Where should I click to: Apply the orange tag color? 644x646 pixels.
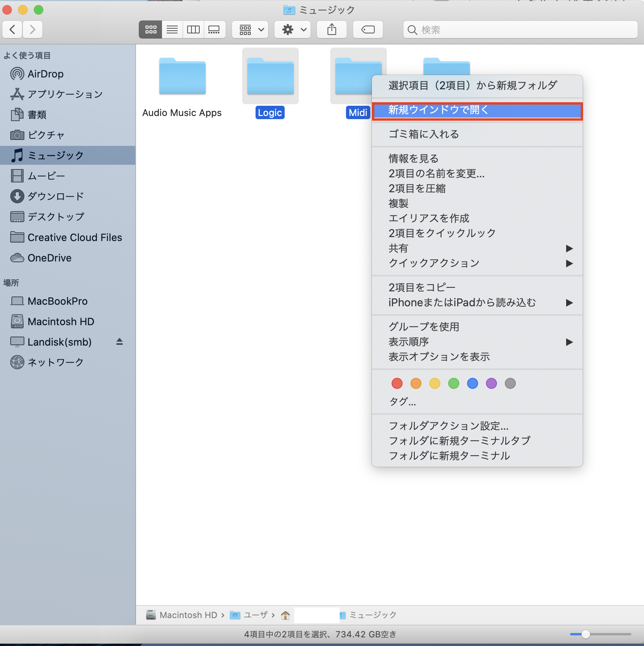pos(416,383)
